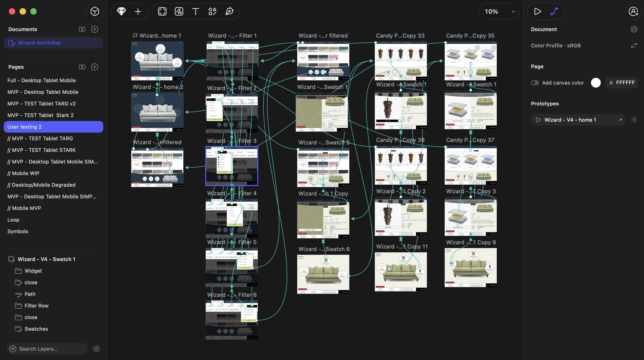
Task: Select the freeform shape drawing tool
Action: [x=179, y=11]
